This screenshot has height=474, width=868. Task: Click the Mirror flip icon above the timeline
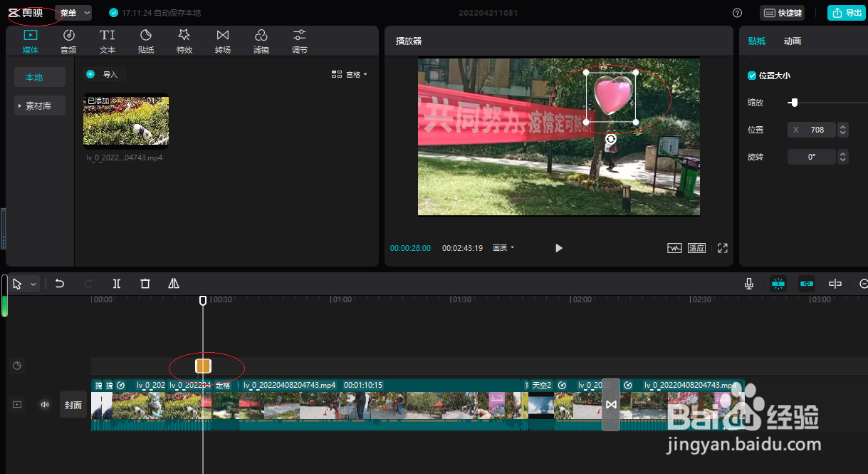click(x=174, y=284)
